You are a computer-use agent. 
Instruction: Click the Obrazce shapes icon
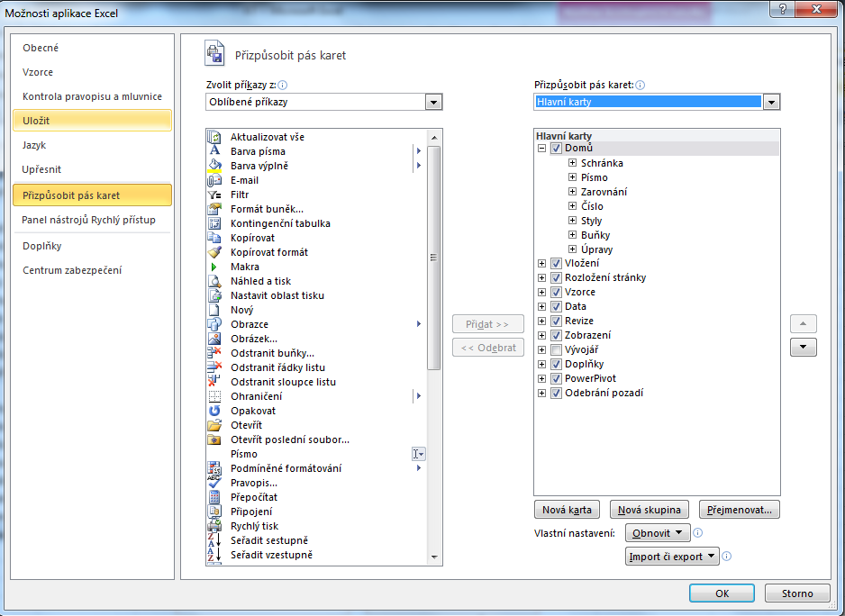214,324
